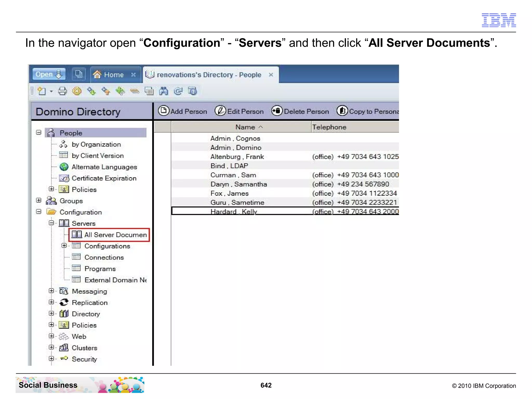Select row Curman , Sam

(x=285, y=175)
